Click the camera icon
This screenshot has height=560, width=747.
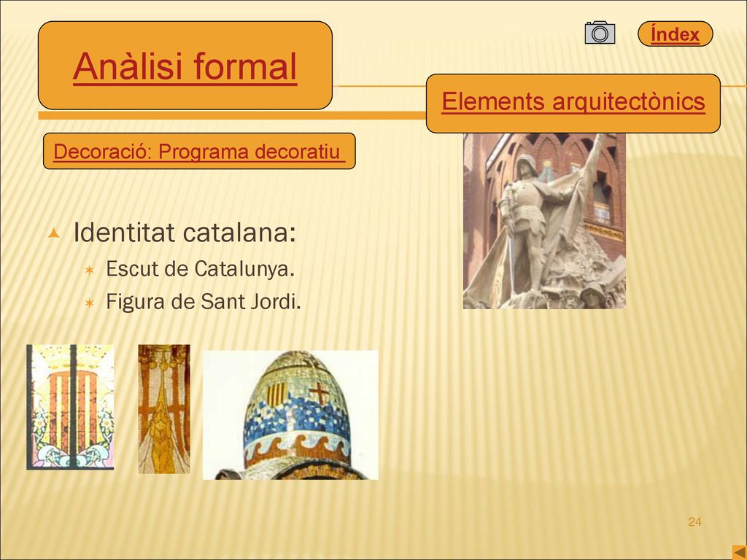click(600, 32)
